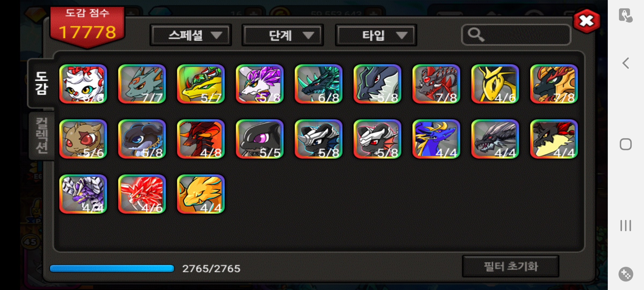Open the 스페셜 filter dropdown
Viewport: 644px width, 290px height.
click(x=191, y=35)
